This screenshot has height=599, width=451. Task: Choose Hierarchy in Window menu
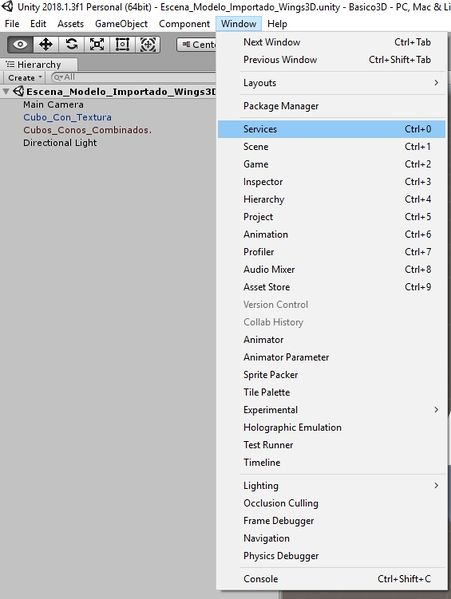coord(331,199)
